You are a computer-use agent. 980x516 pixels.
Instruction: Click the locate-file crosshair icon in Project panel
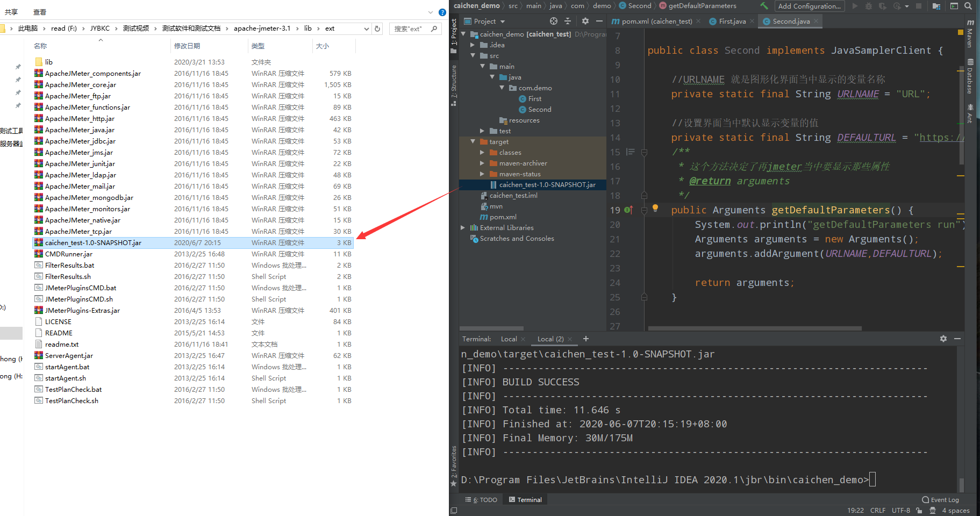coord(554,21)
